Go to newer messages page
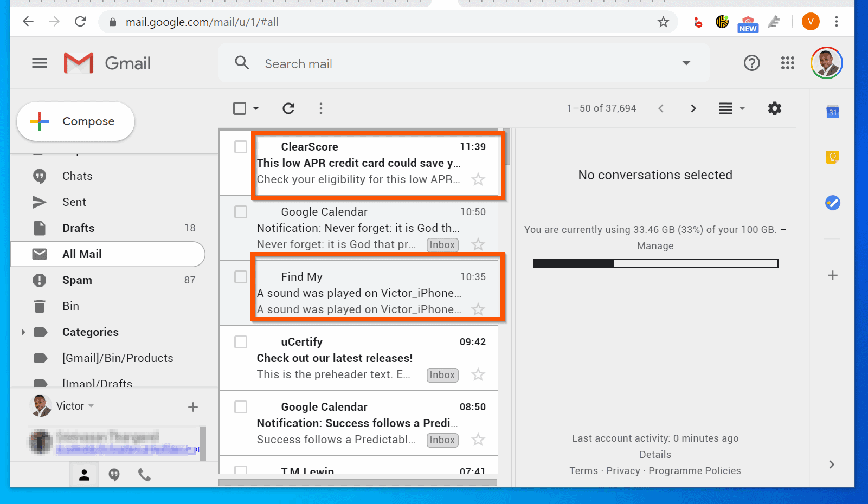This screenshot has width=868, height=504. [x=660, y=108]
